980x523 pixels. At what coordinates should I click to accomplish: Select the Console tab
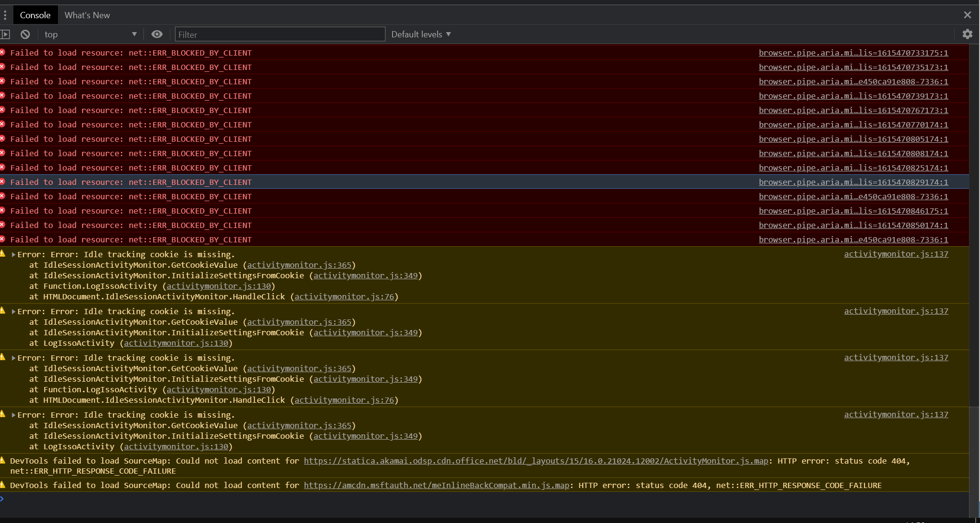coord(35,15)
